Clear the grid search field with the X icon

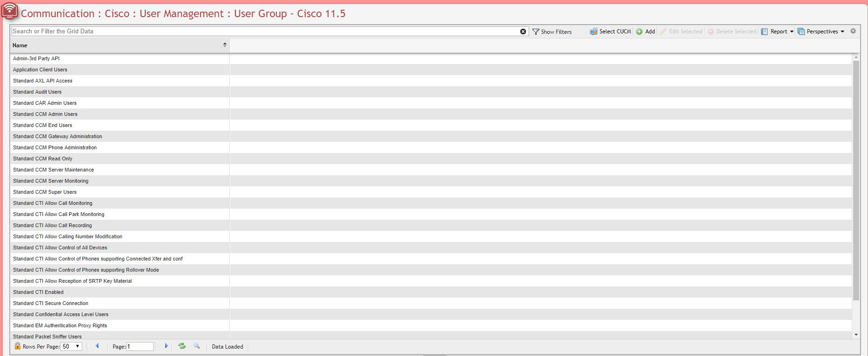523,32
